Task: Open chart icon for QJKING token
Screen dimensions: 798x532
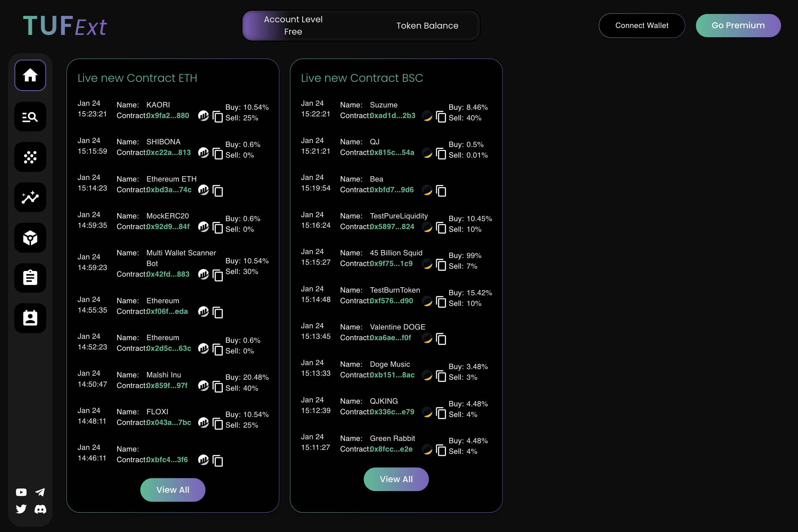Action: [x=427, y=412]
